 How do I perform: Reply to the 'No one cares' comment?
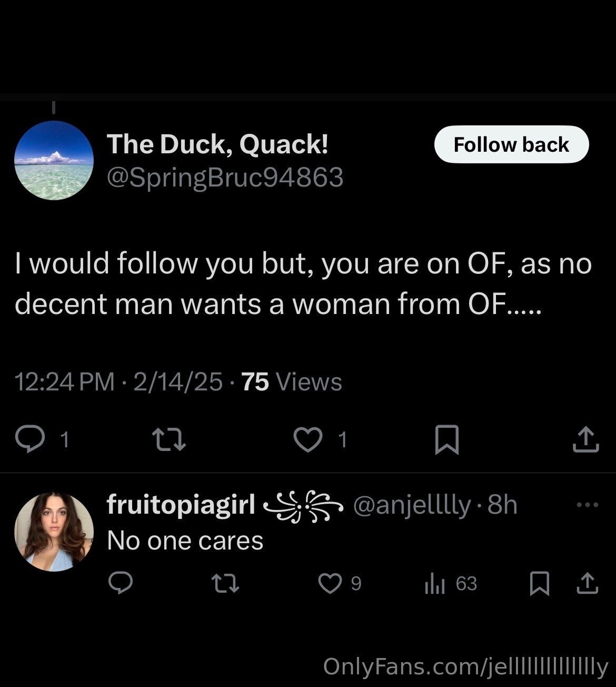coord(121,583)
